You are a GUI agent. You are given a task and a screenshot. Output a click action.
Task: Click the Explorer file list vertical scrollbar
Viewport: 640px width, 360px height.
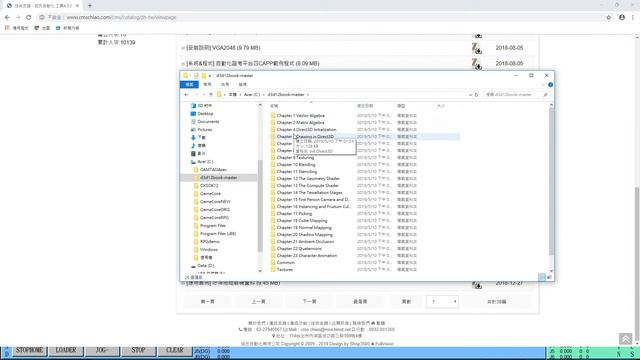click(x=551, y=182)
